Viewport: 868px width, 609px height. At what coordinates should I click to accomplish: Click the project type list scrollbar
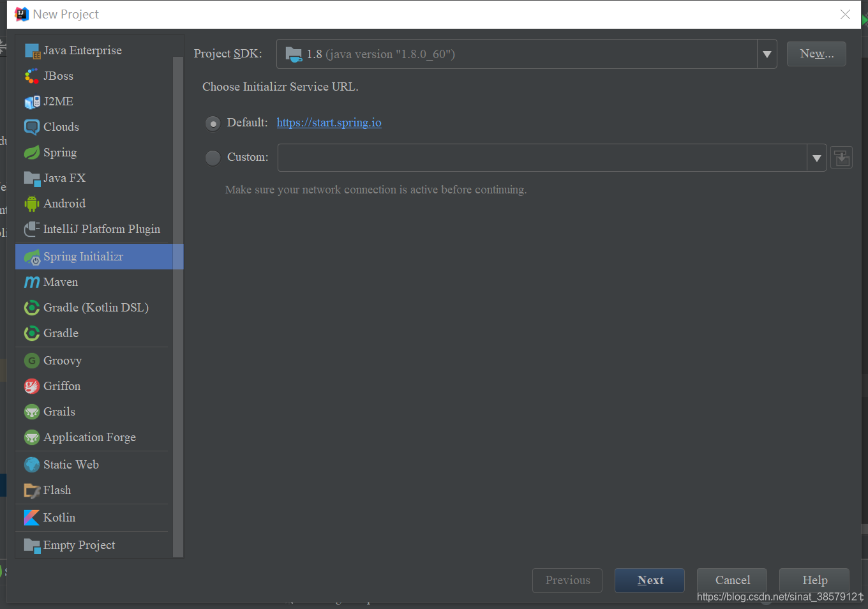[x=178, y=306]
